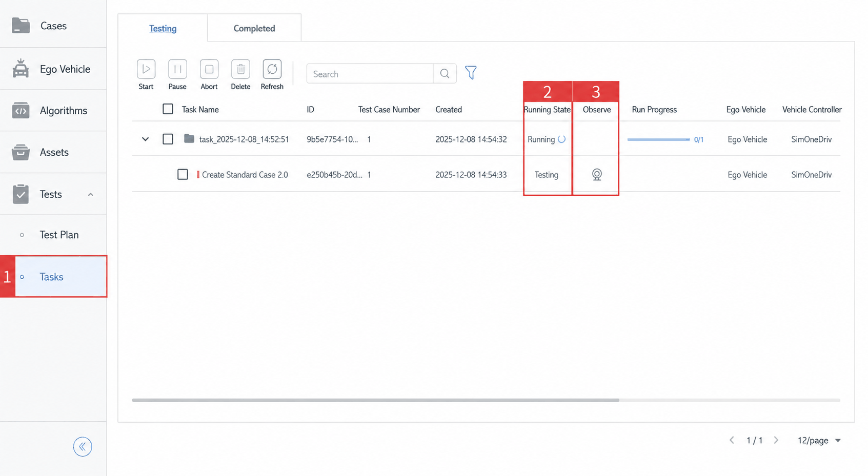Screen dimensions: 868x476
Task: Open Algorithms code icon in sidebar
Action: pos(21,110)
